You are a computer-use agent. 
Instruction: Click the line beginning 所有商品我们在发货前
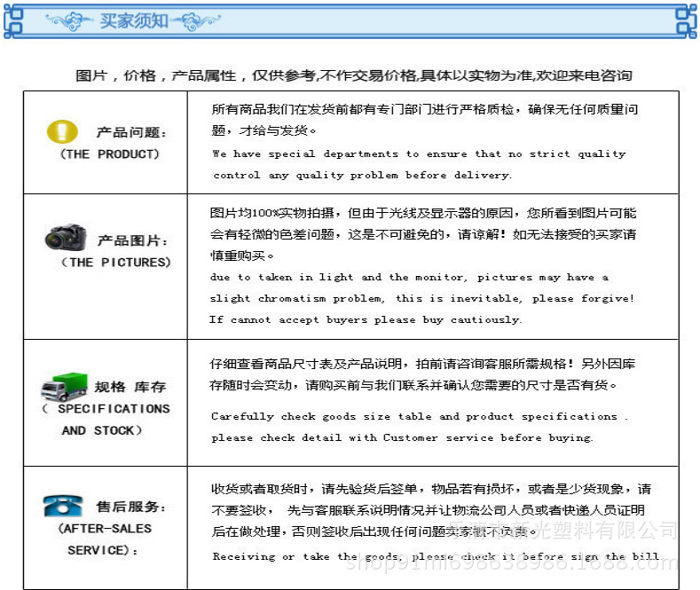(x=425, y=109)
